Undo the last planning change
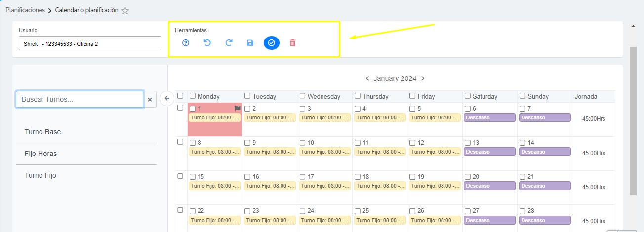The width and height of the screenshot is (644, 232). coord(207,43)
